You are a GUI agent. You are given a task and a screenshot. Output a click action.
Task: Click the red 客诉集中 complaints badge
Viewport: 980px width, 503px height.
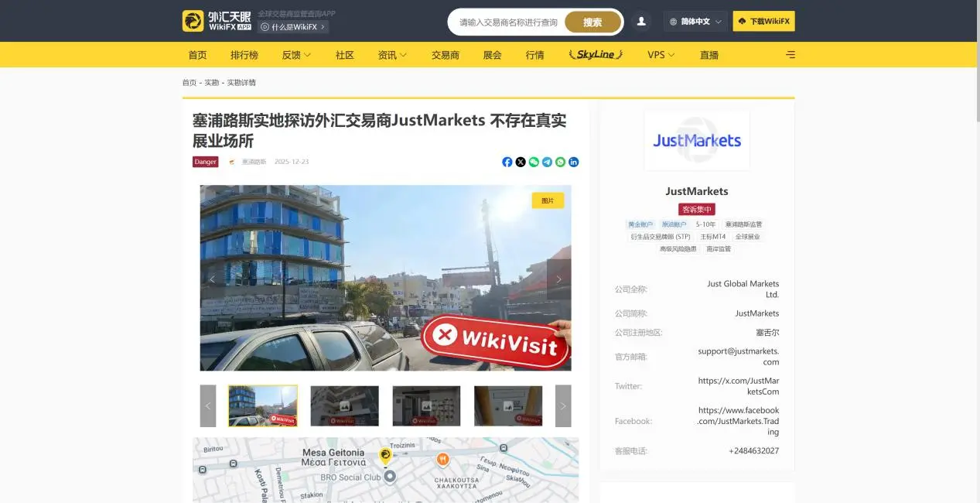(697, 209)
